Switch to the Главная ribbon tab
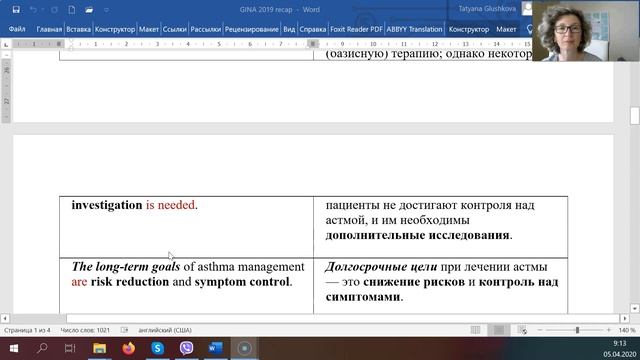 point(49,29)
